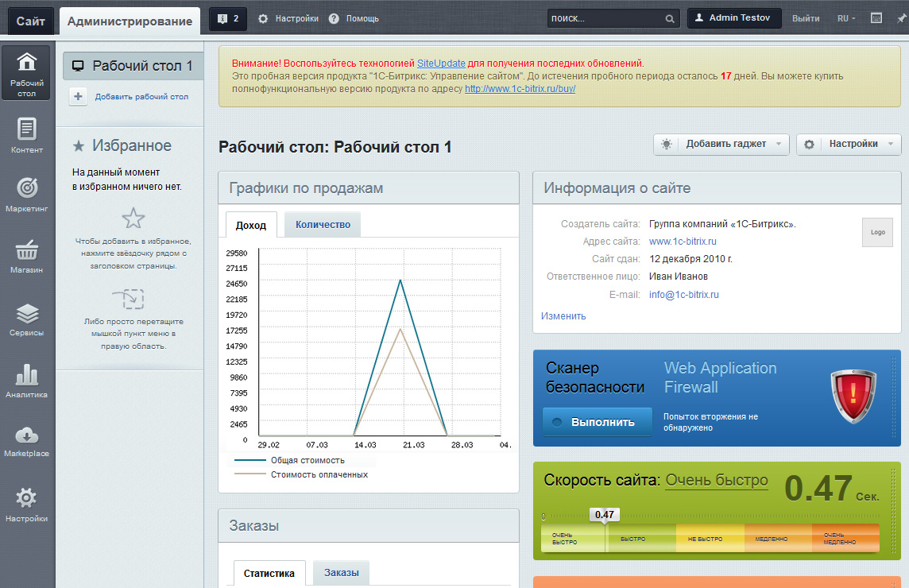Open Рабочий стол in the sidebar
This screenshot has height=588, width=909.
tap(27, 72)
